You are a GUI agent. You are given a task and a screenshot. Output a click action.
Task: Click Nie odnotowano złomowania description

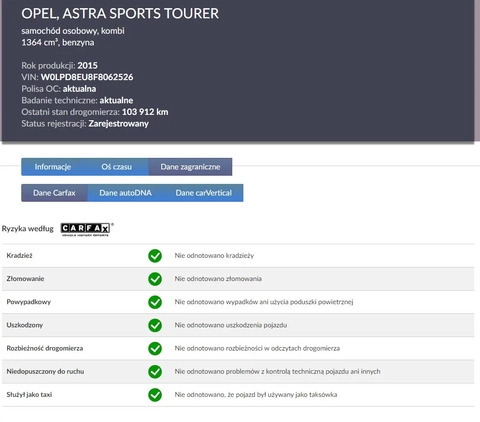click(x=218, y=279)
